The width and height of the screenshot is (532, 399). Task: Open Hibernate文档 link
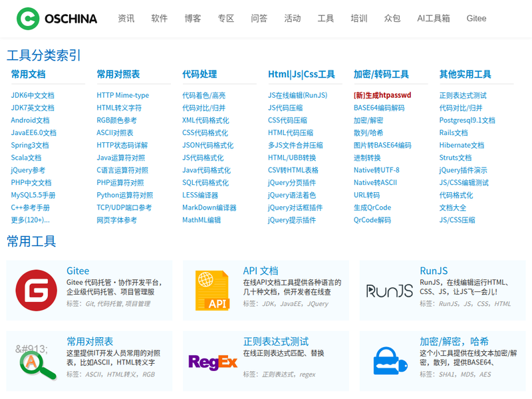[462, 145]
